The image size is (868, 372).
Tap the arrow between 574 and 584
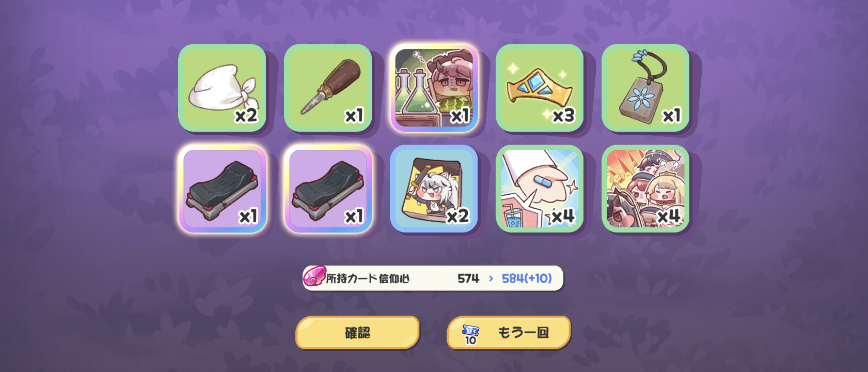pos(491,279)
